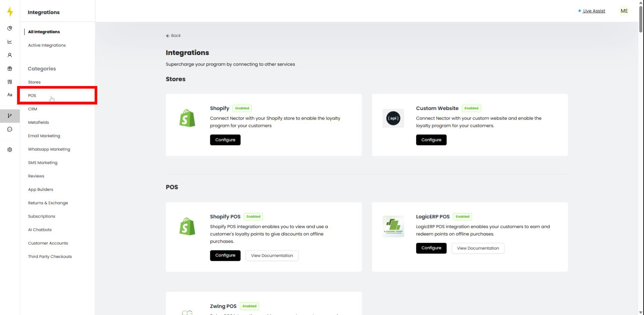Open the pie chart dashboard icon
Image resolution: width=644 pixels, height=315 pixels.
click(10, 28)
